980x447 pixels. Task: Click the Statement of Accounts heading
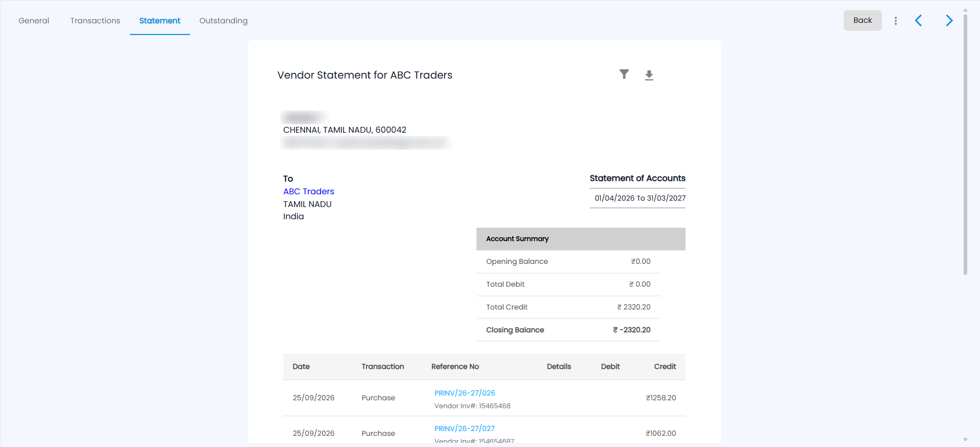[638, 178]
